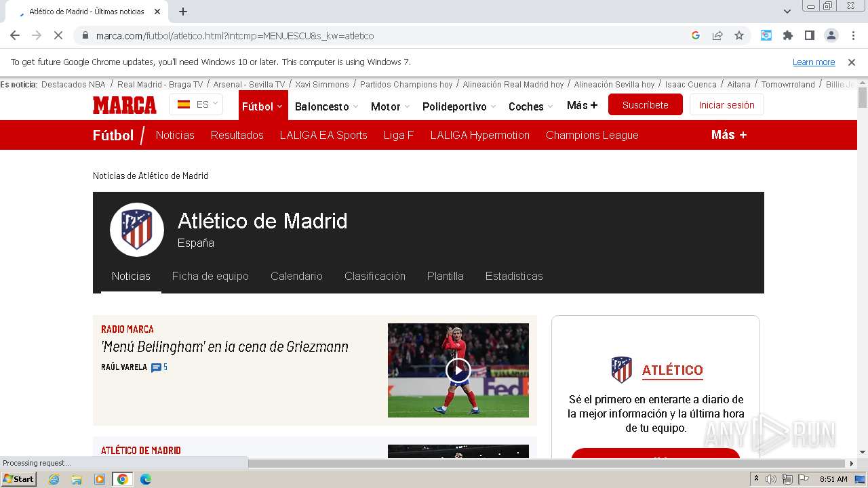Click the Iniciar sesión button
This screenshot has width=868, height=488.
click(727, 105)
